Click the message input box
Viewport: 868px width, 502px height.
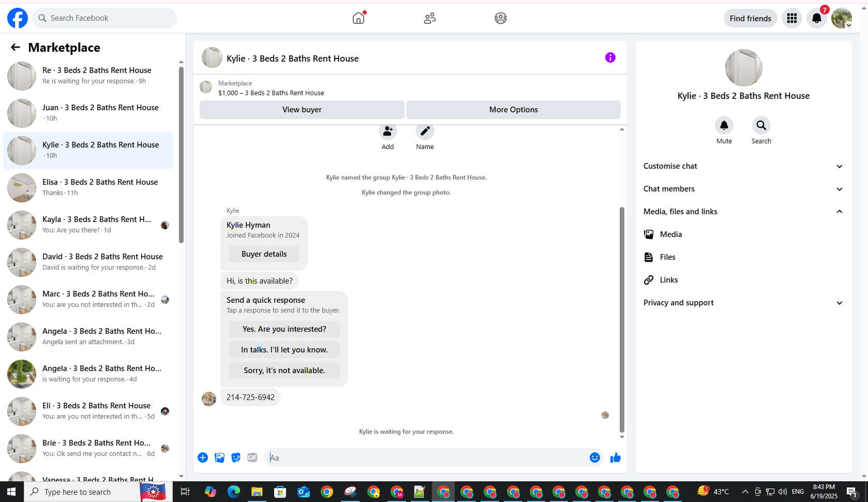tap(427, 457)
